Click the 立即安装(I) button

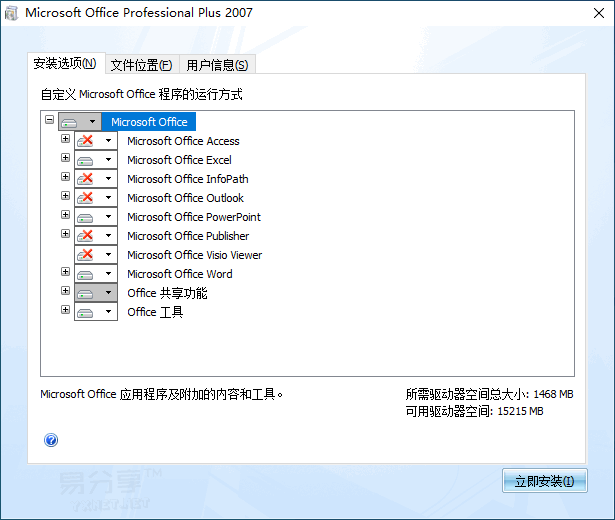coord(544,480)
